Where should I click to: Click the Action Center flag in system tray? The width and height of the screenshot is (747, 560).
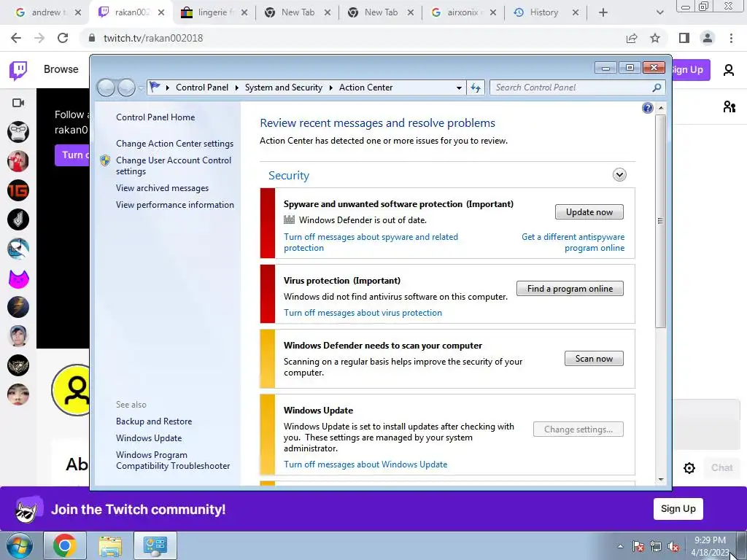(638, 546)
